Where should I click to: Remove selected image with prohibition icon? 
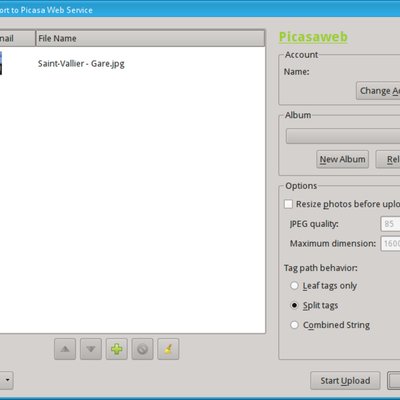click(142, 349)
